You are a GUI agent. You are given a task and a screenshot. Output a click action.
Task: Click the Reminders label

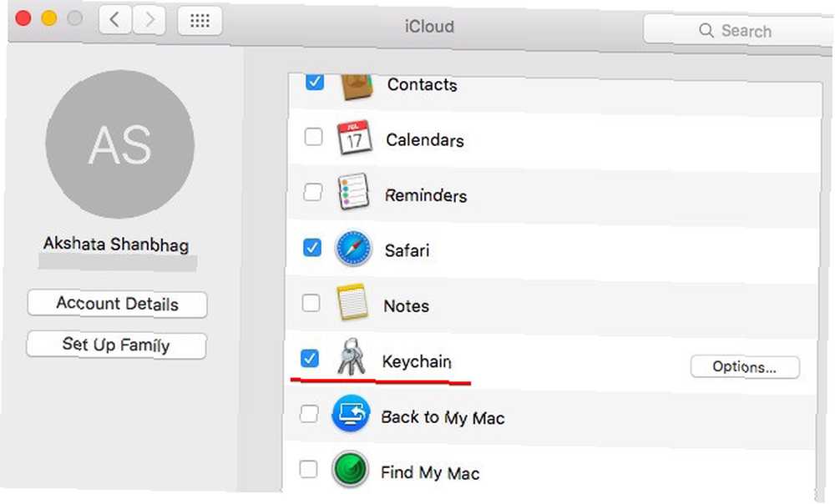(x=426, y=195)
